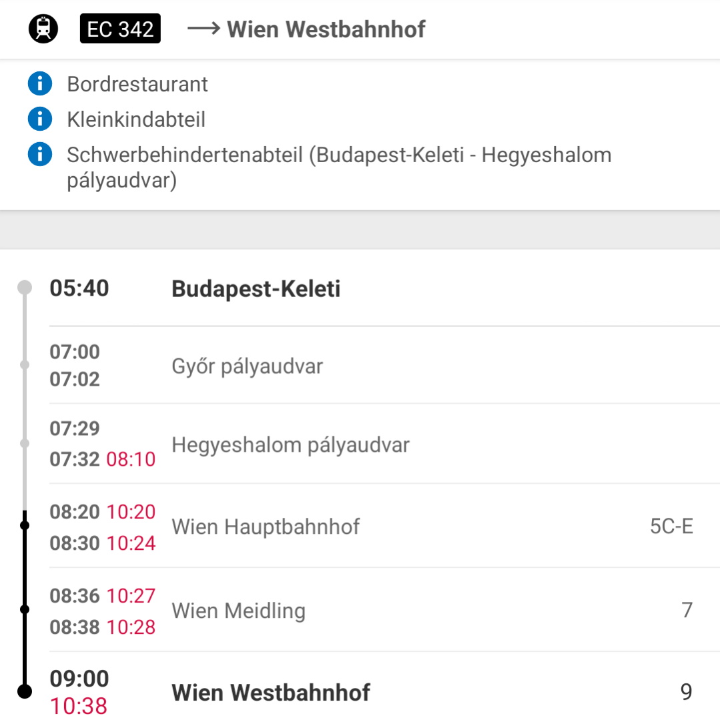Viewport: 720px width, 728px height.
Task: Click platform 5C-E at Wien Hauptbahnhof
Action: coord(671,526)
